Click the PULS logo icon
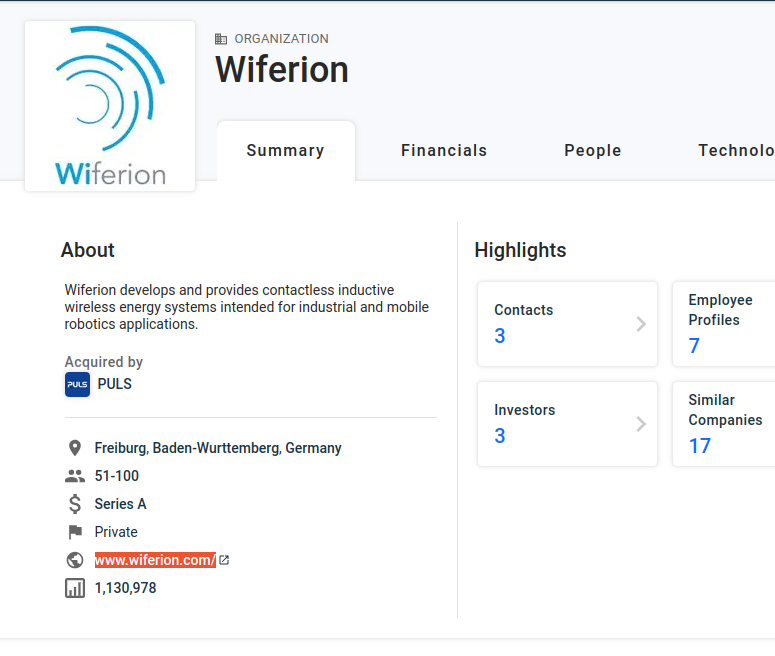 click(x=77, y=384)
